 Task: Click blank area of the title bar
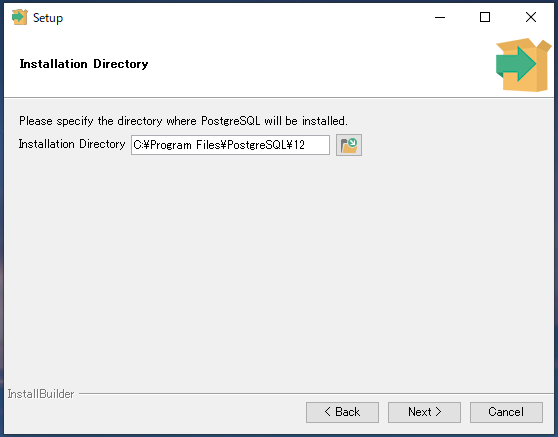tap(246, 17)
